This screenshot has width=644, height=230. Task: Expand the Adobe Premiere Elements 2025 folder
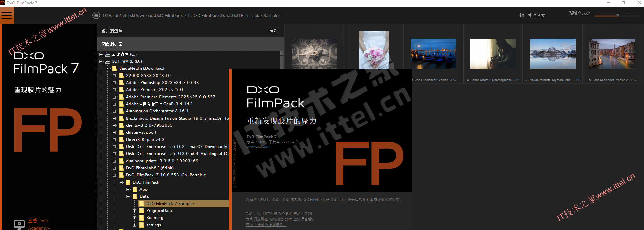[x=114, y=97]
